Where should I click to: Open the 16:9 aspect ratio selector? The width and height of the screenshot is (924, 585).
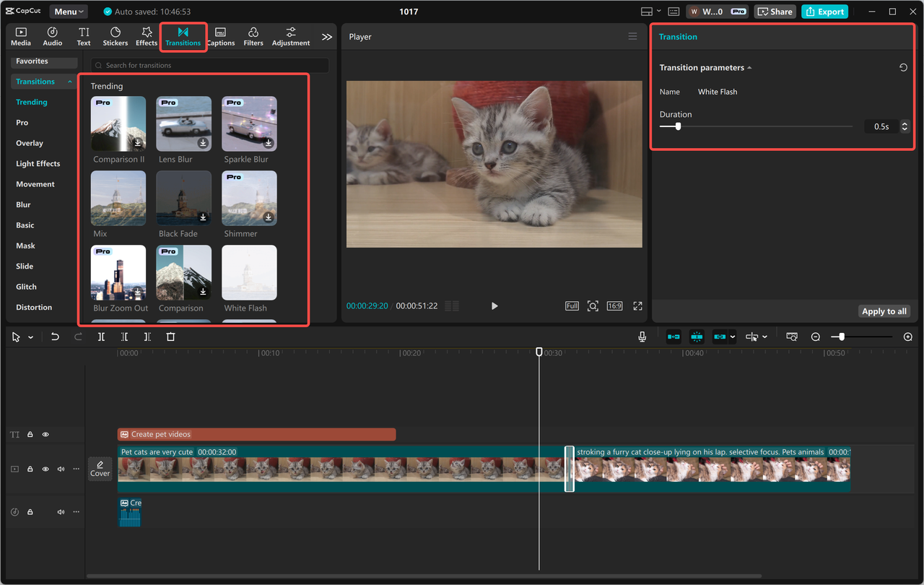click(x=614, y=306)
